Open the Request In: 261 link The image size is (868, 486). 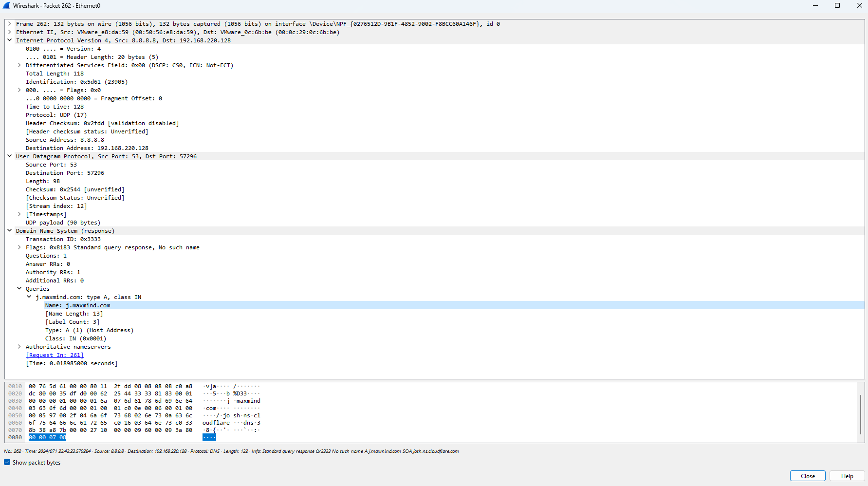click(55, 355)
